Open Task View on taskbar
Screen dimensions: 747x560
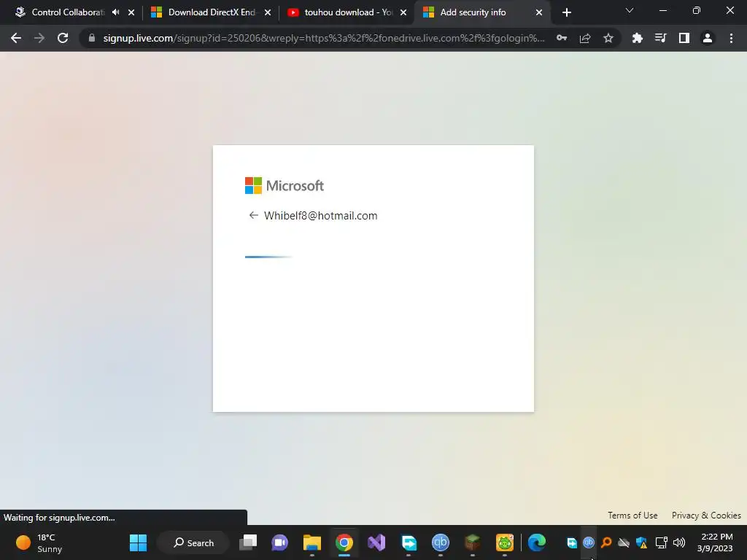pos(248,542)
